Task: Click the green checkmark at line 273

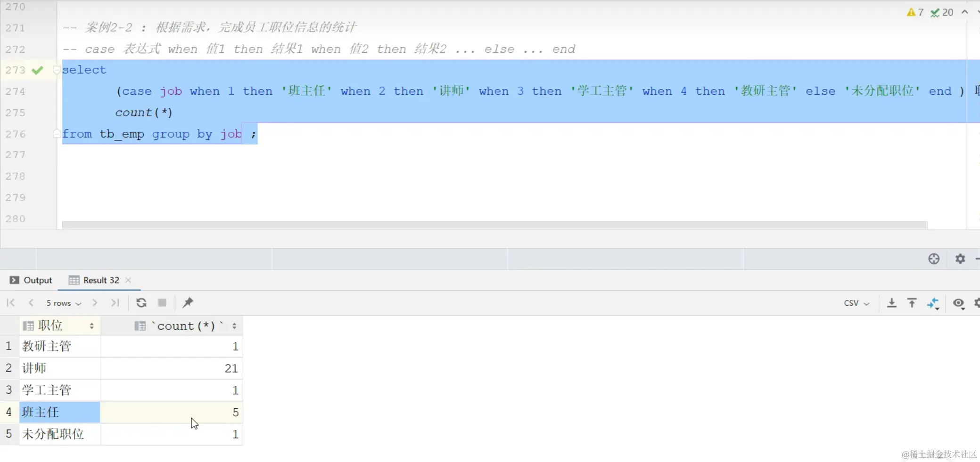Action: tap(37, 70)
